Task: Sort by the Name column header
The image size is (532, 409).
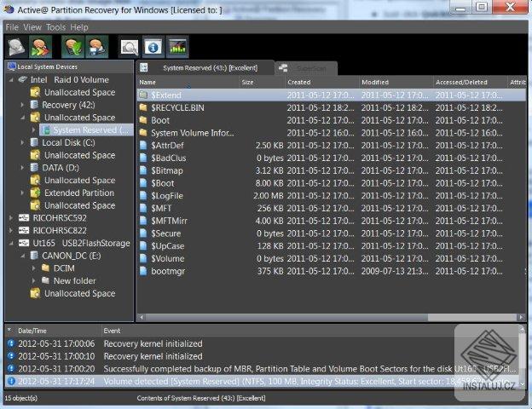Action: pos(188,82)
